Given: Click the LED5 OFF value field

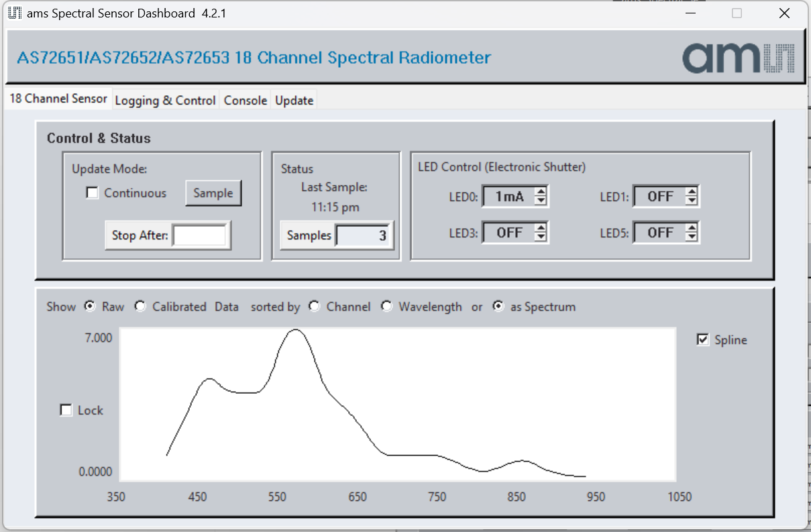Looking at the screenshot, I should click(660, 233).
